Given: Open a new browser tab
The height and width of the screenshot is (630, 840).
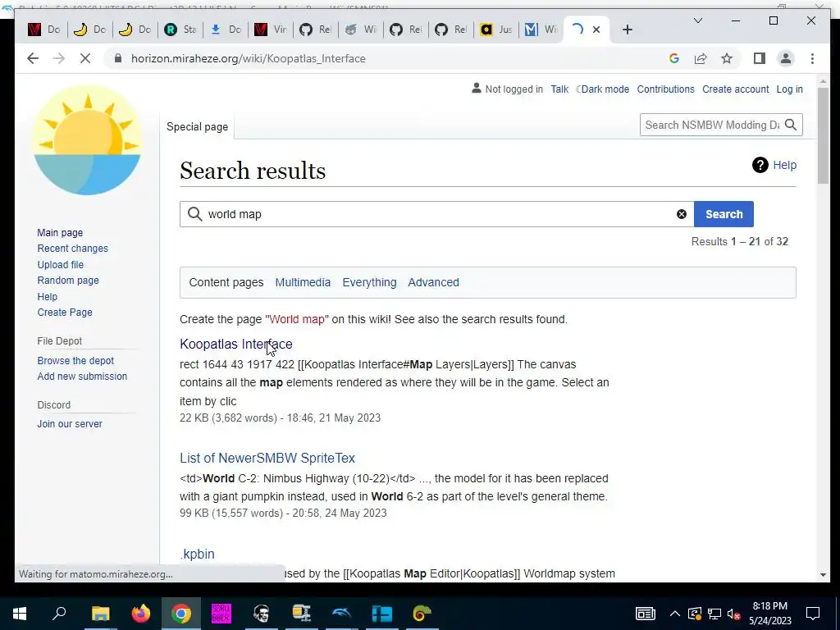Looking at the screenshot, I should point(628,30).
